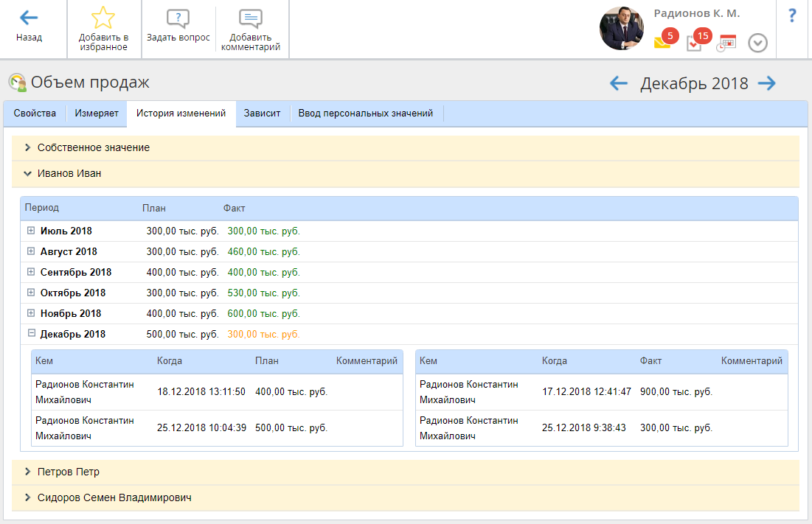This screenshot has height=524, width=812.
Task: Click the Back arrow icon
Action: tap(29, 18)
